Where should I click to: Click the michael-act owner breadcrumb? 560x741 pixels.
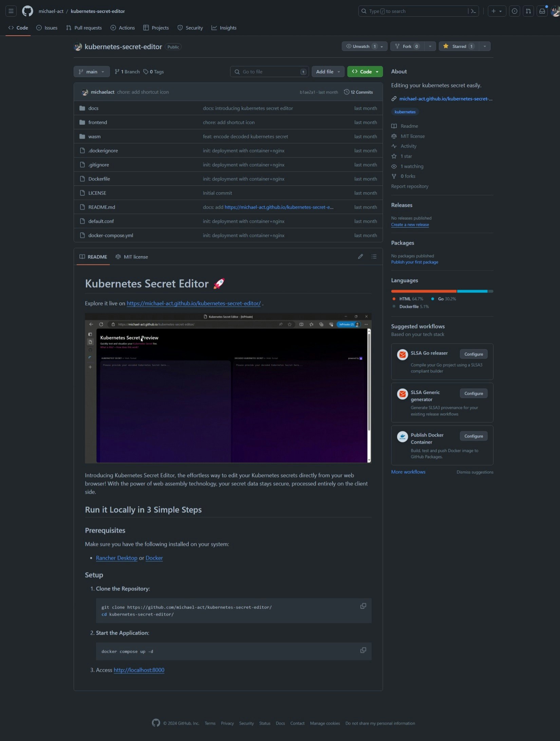tap(51, 11)
